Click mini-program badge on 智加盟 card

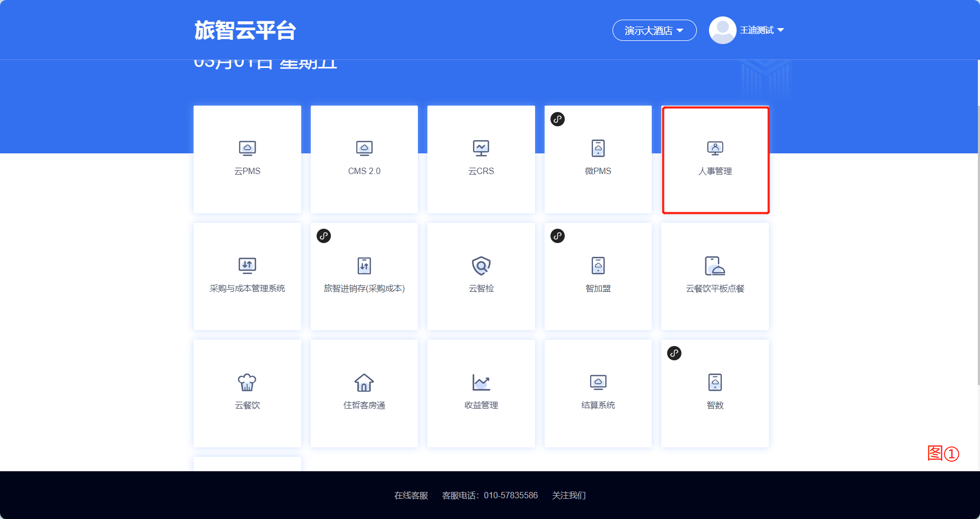tap(557, 236)
